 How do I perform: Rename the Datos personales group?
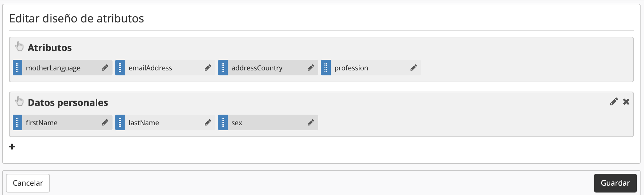614,102
